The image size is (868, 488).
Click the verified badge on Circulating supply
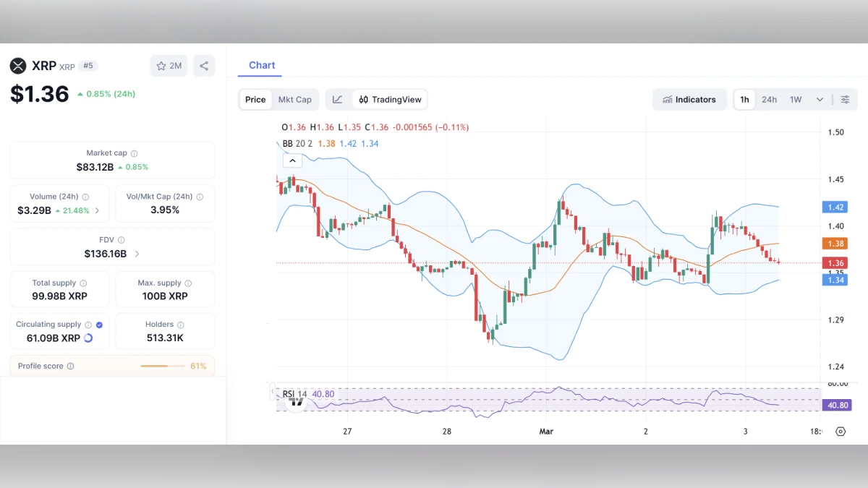(99, 324)
